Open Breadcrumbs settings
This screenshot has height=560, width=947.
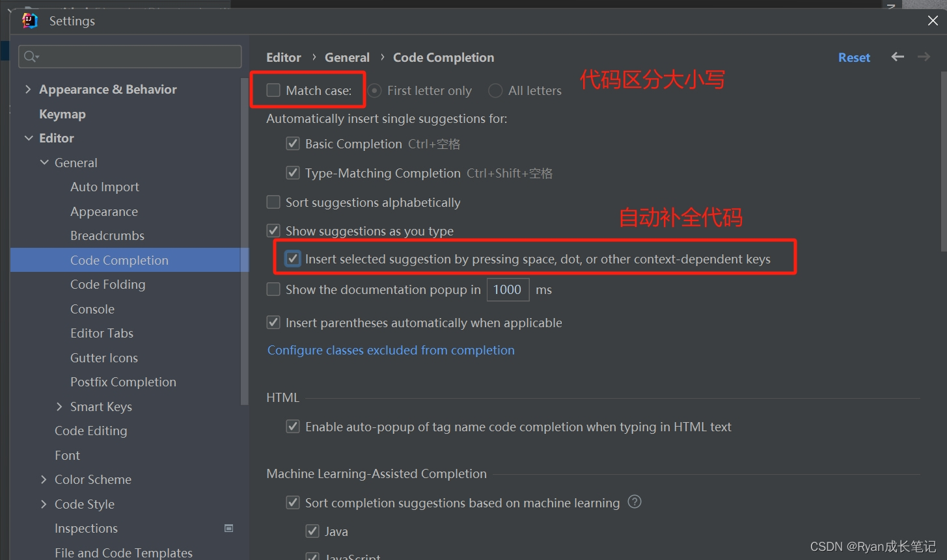[x=107, y=235]
